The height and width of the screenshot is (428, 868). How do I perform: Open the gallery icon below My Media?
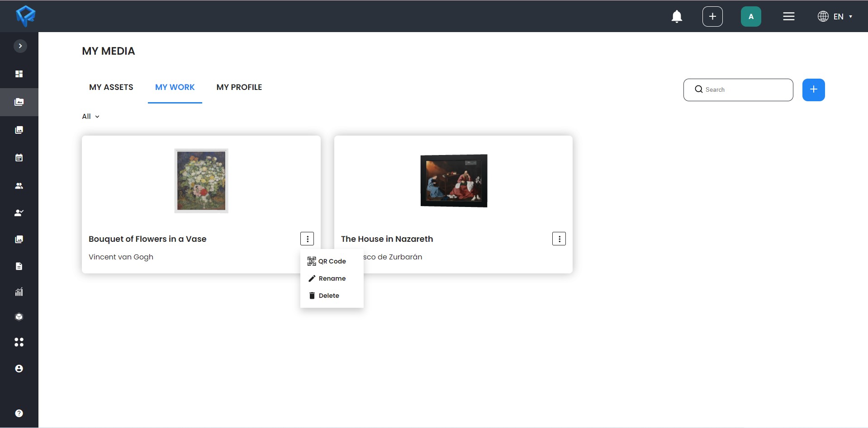19,130
